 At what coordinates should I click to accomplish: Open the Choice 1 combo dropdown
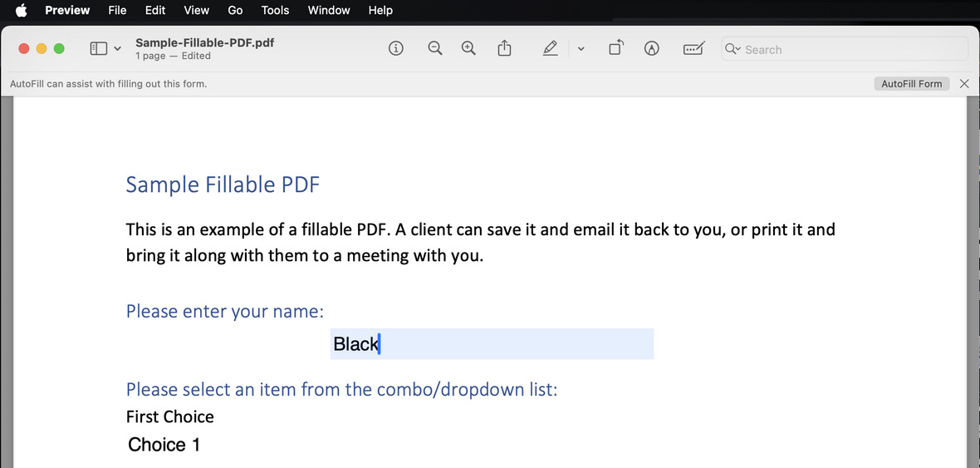(164, 445)
